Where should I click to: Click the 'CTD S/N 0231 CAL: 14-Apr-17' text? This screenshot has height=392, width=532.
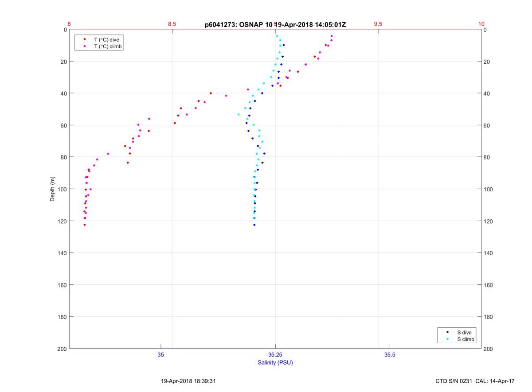[x=475, y=381]
